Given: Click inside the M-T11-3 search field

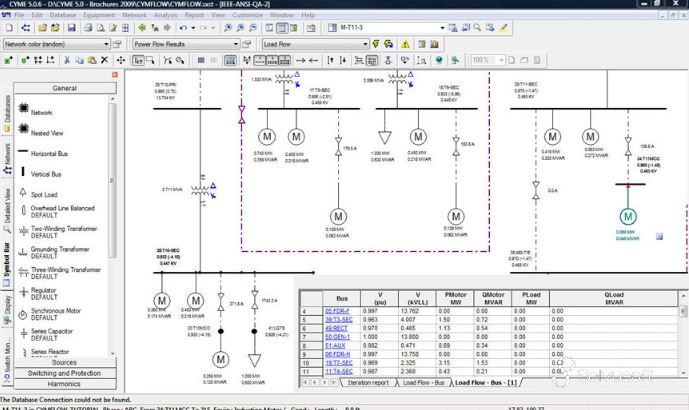Looking at the screenshot, I should click(388, 28).
